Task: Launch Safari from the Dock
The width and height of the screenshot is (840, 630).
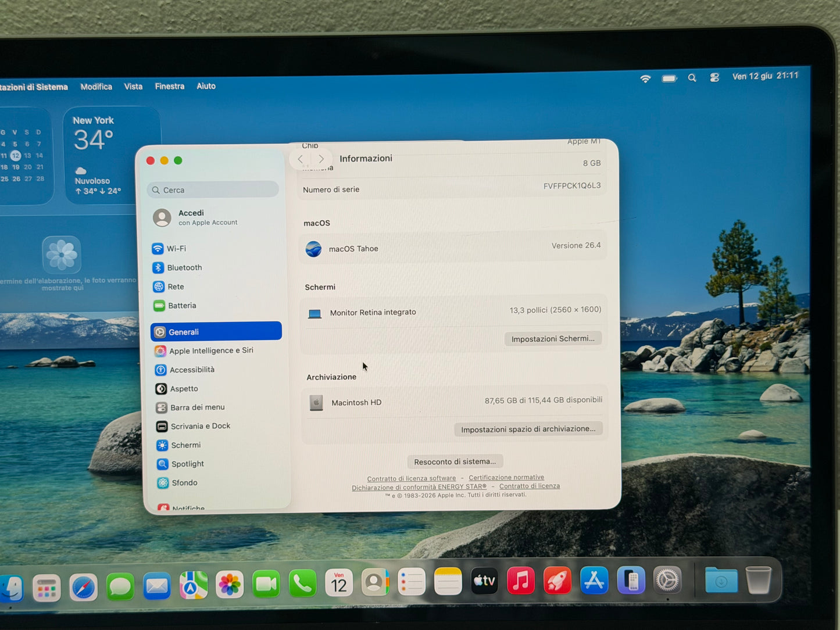Action: pyautogui.click(x=84, y=588)
